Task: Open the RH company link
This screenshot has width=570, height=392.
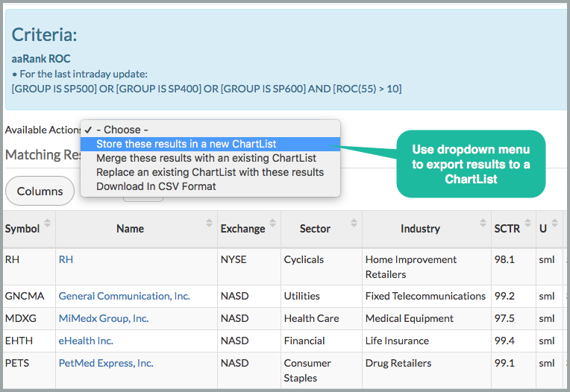Action: click(x=66, y=259)
